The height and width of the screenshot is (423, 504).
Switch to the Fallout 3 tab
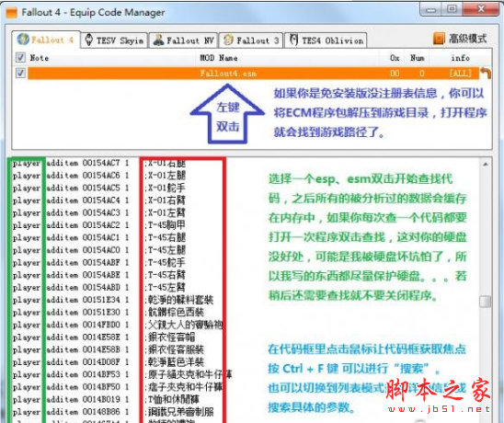pyautogui.click(x=251, y=40)
